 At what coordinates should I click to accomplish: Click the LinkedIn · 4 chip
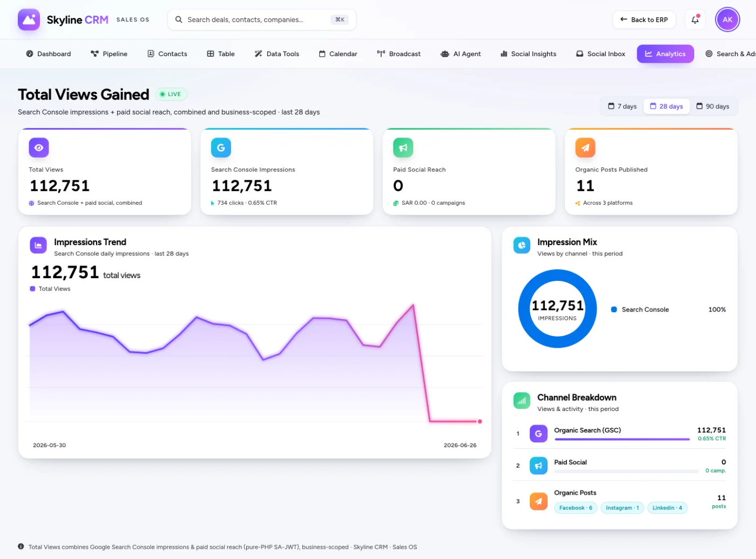[667, 508]
